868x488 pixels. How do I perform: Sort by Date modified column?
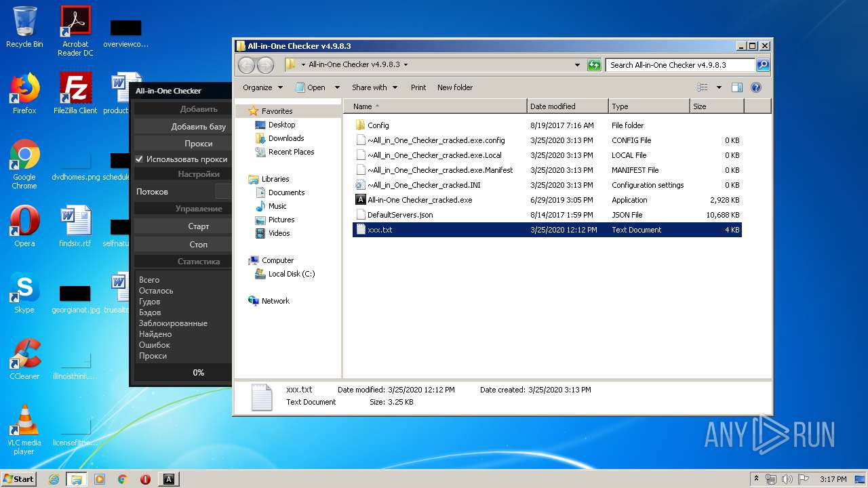coord(568,106)
